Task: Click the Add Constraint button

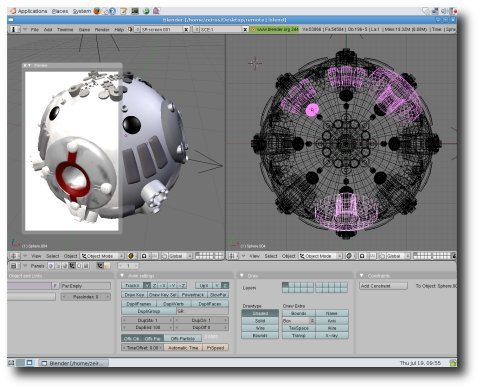Action: pyautogui.click(x=383, y=286)
